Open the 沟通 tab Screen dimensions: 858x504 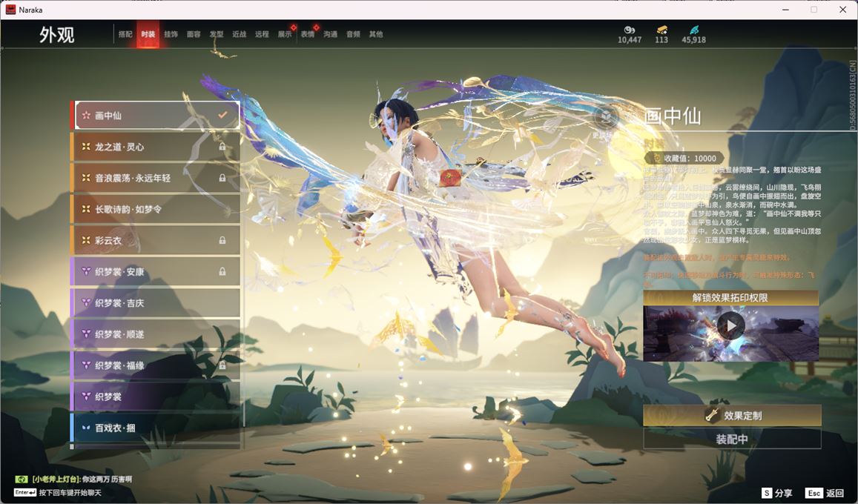331,34
